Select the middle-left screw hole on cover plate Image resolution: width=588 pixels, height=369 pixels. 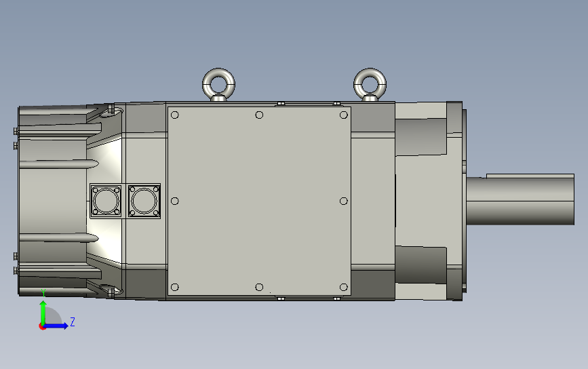click(175, 201)
